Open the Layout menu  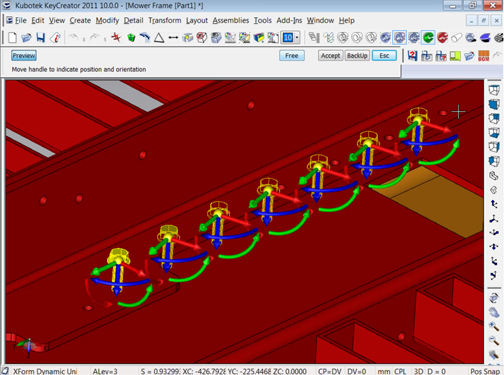tap(197, 20)
